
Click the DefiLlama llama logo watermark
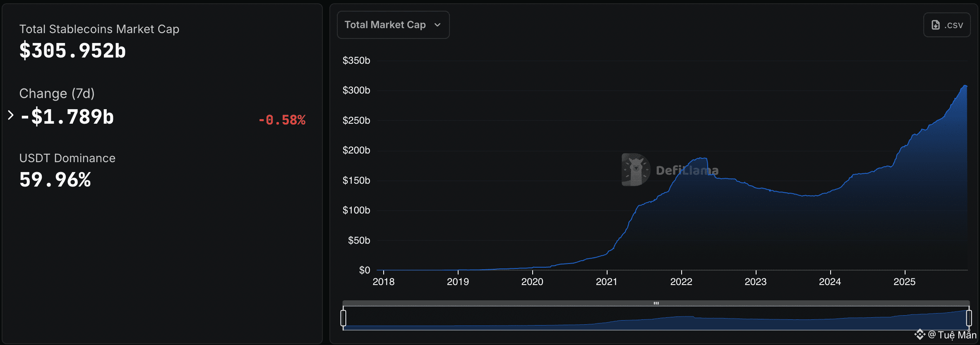click(x=636, y=170)
